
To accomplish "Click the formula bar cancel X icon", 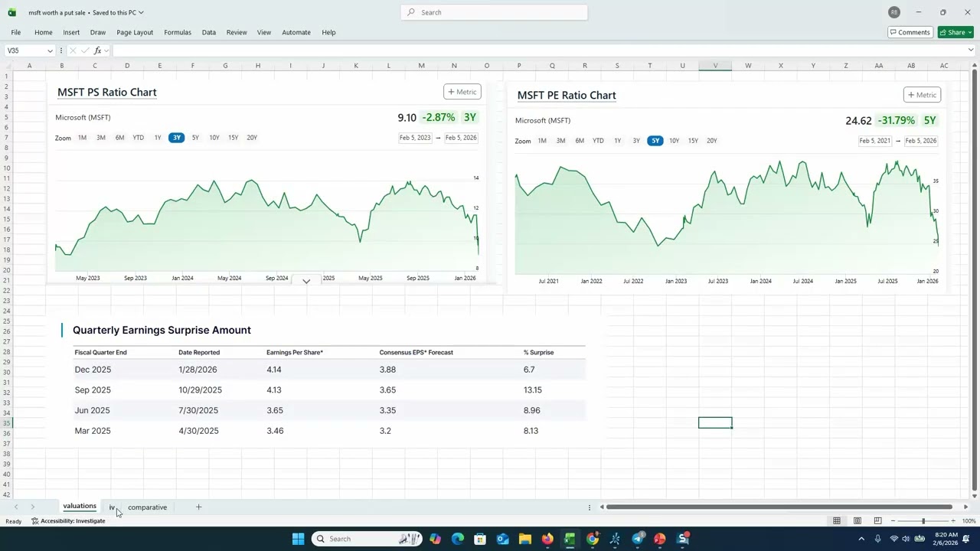I will coord(72,51).
